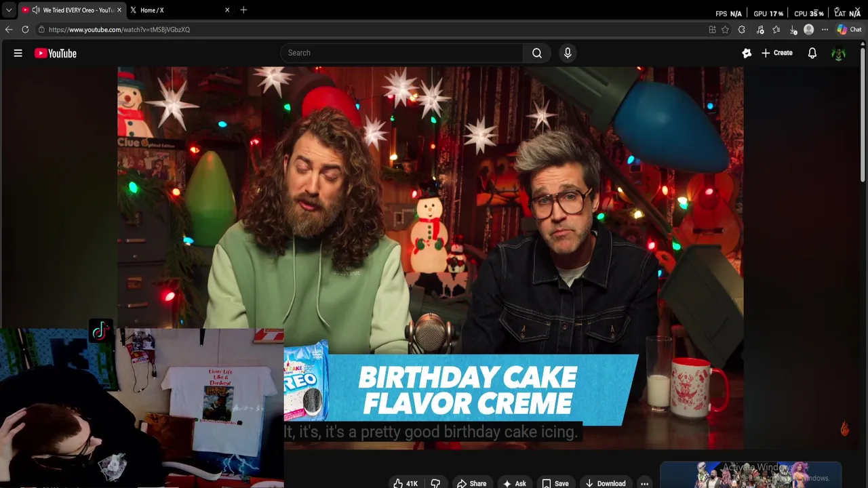868x488 pixels.
Task: Open the browser profile avatar
Action: coord(808,29)
